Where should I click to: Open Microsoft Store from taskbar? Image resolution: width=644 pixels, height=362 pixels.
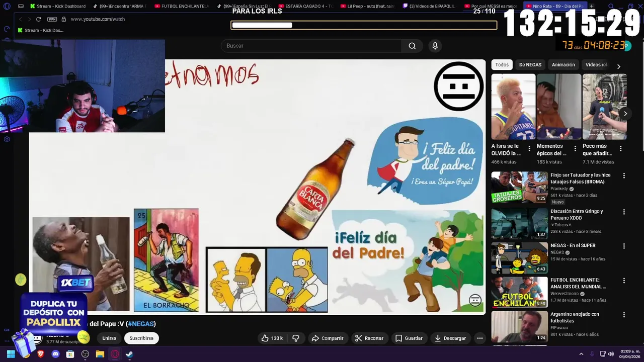pyautogui.click(x=70, y=354)
